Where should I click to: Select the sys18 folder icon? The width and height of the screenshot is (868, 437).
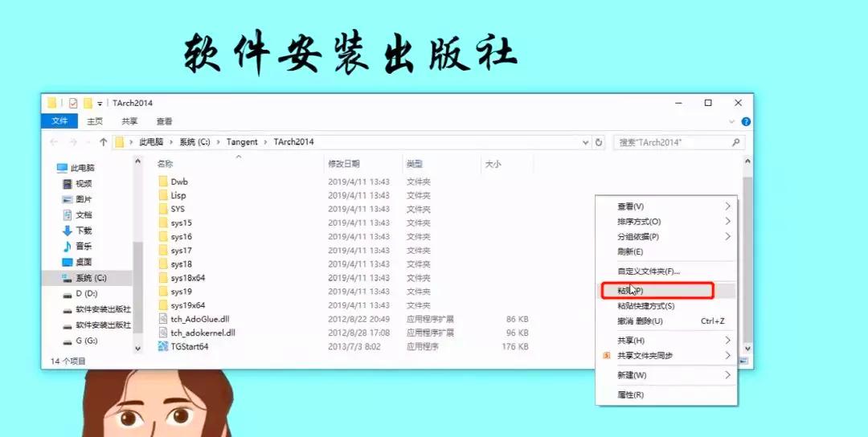pyautogui.click(x=162, y=264)
